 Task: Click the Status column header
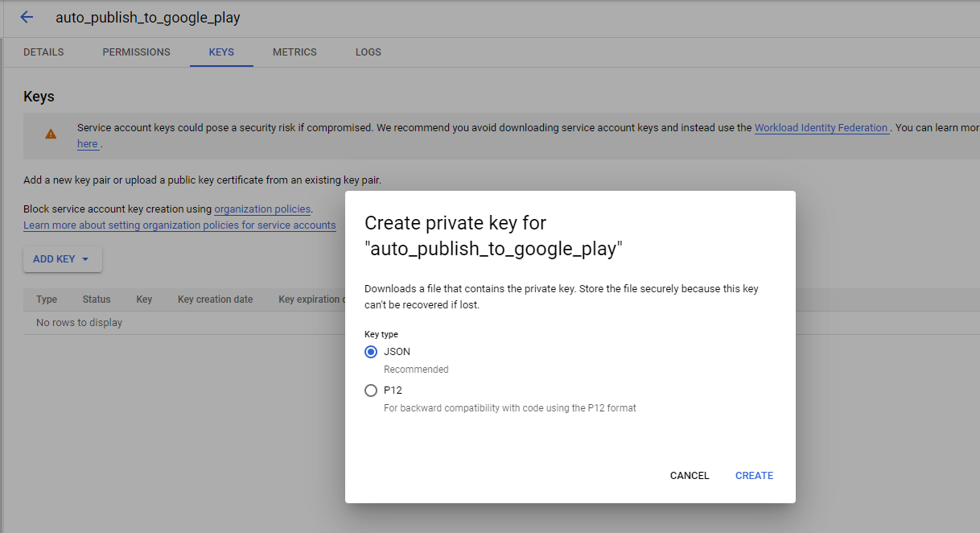tap(97, 300)
